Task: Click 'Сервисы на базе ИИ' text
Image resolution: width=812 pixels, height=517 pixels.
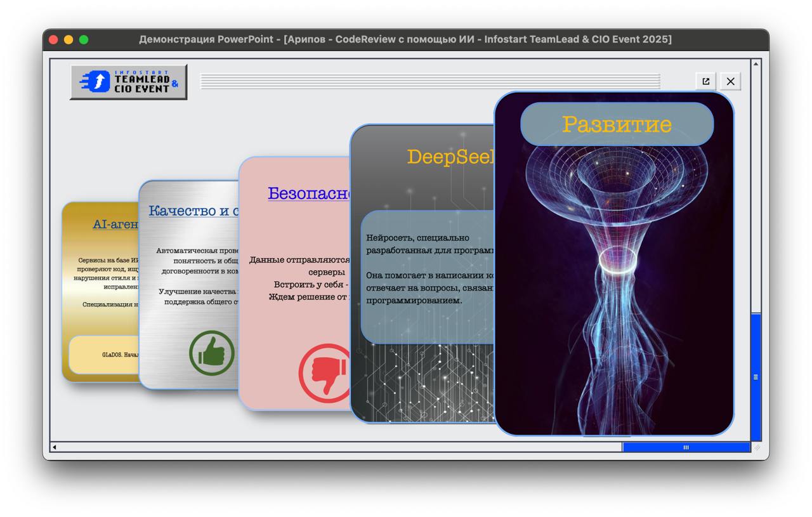Action: (108, 260)
